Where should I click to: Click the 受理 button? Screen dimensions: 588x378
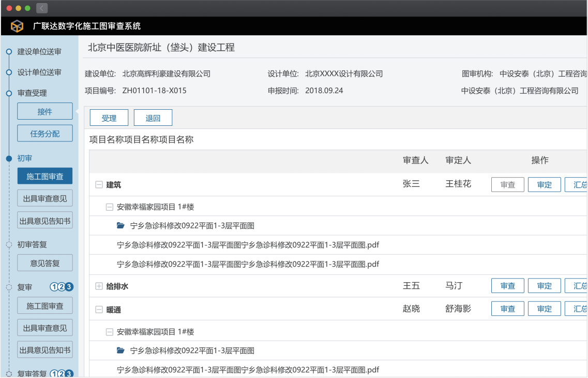tap(109, 118)
